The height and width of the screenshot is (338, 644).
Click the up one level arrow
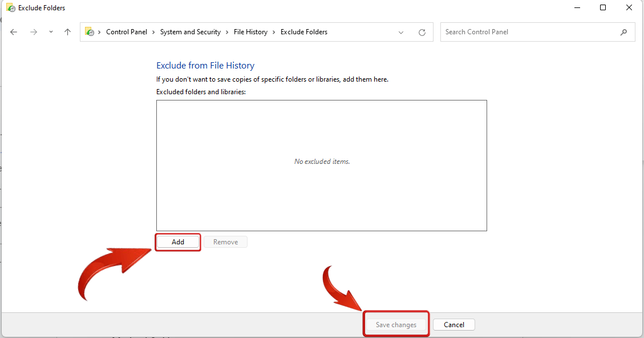coord(67,32)
